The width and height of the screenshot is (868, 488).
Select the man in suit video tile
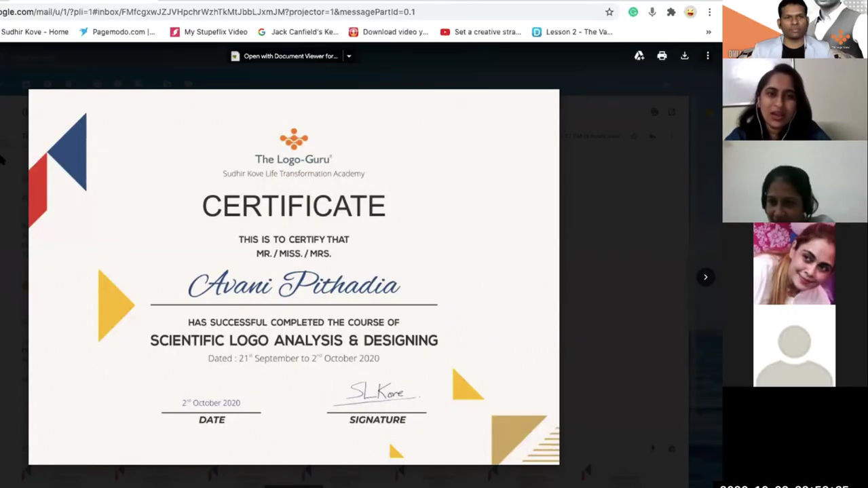point(795,29)
